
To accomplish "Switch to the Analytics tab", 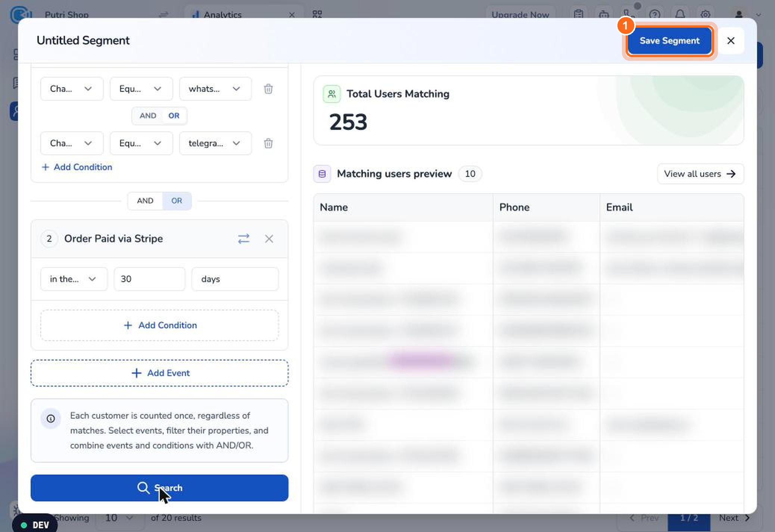I will pos(222,15).
